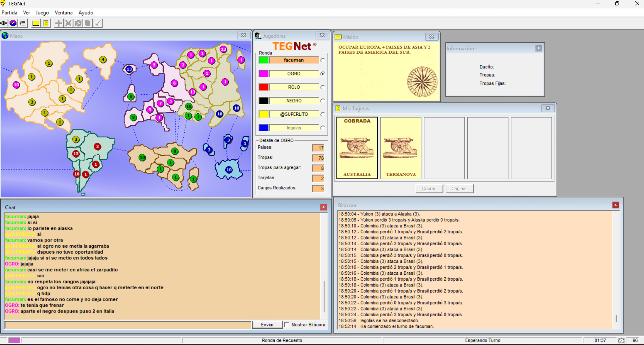644x345 pixels.
Task: Open the cards panel via yellow trophy icon
Action: coord(46,23)
